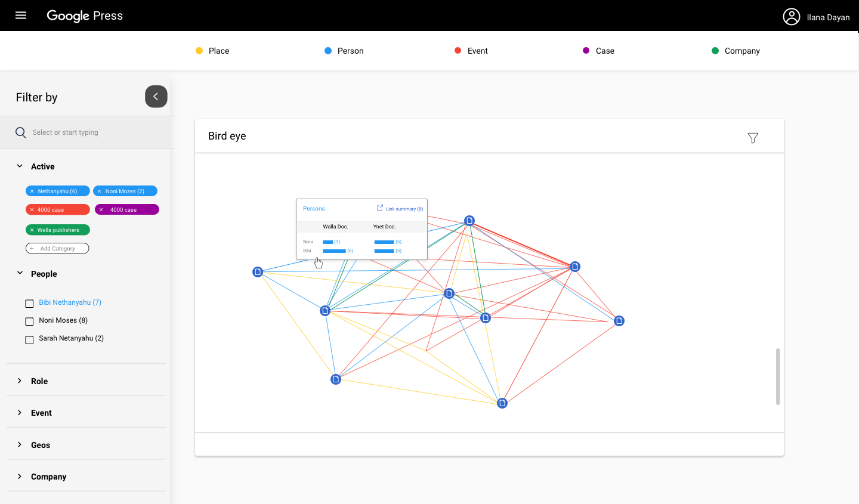Select the topmost document node in the graph
This screenshot has height=504, width=859.
coord(469,221)
